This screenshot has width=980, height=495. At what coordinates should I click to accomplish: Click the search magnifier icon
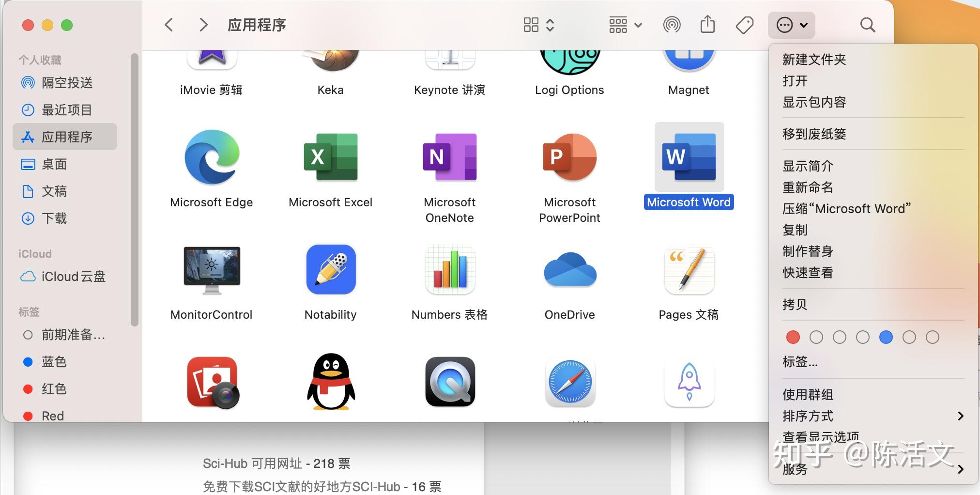tap(868, 25)
